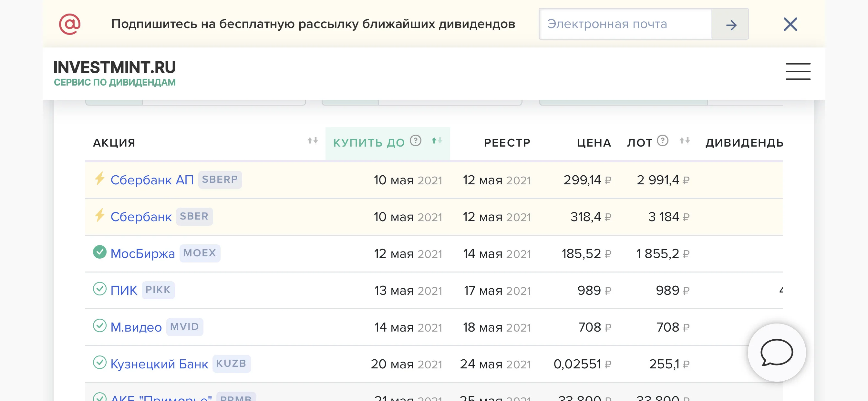The width and height of the screenshot is (868, 401).
Task: Open the М.видео stock link
Action: 136,327
